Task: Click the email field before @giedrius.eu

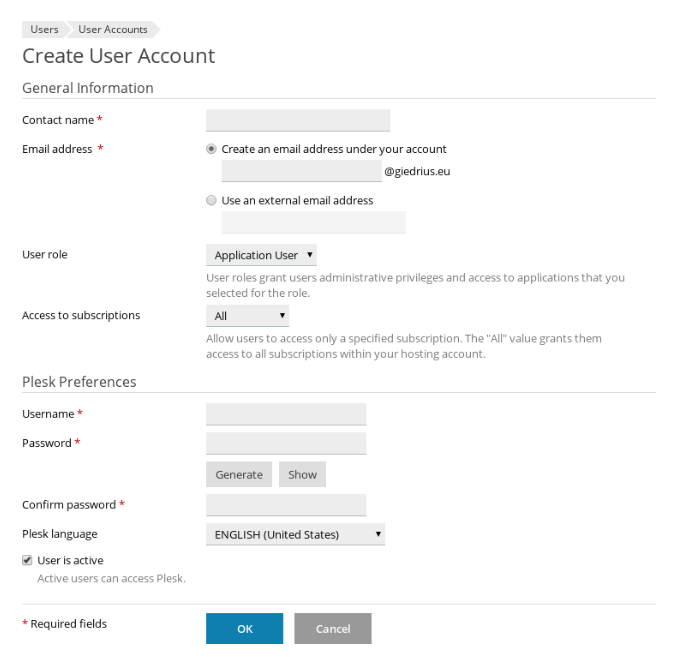Action: pos(302,171)
